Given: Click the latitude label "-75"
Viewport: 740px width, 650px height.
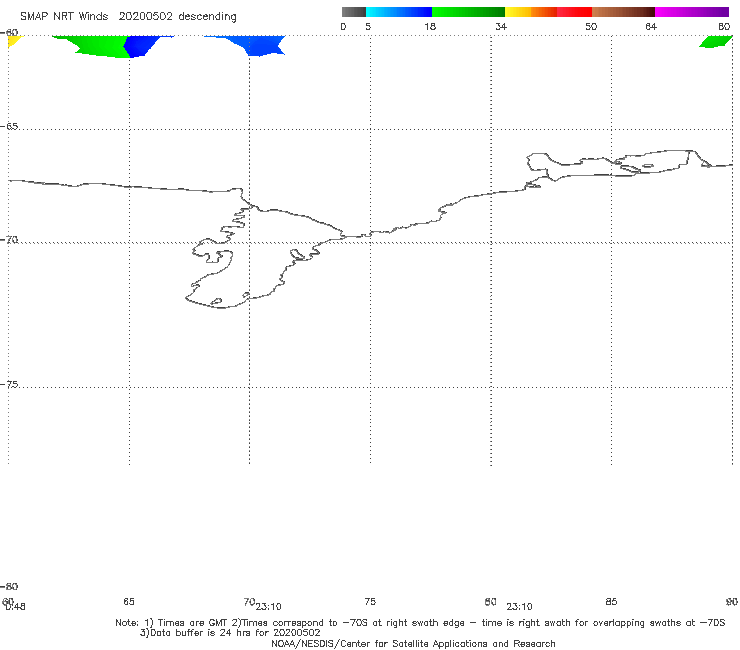Looking at the screenshot, I should tap(9, 384).
